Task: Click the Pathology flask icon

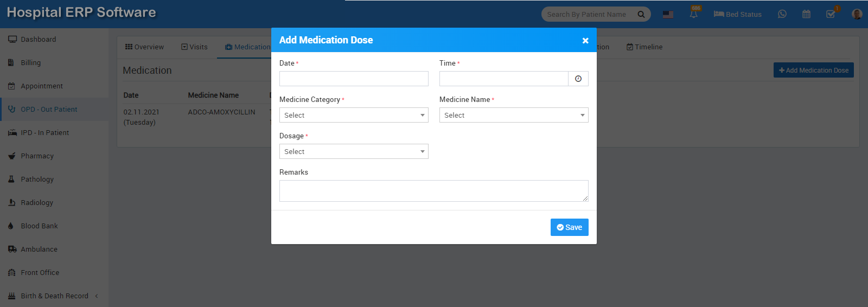Action: tap(11, 179)
